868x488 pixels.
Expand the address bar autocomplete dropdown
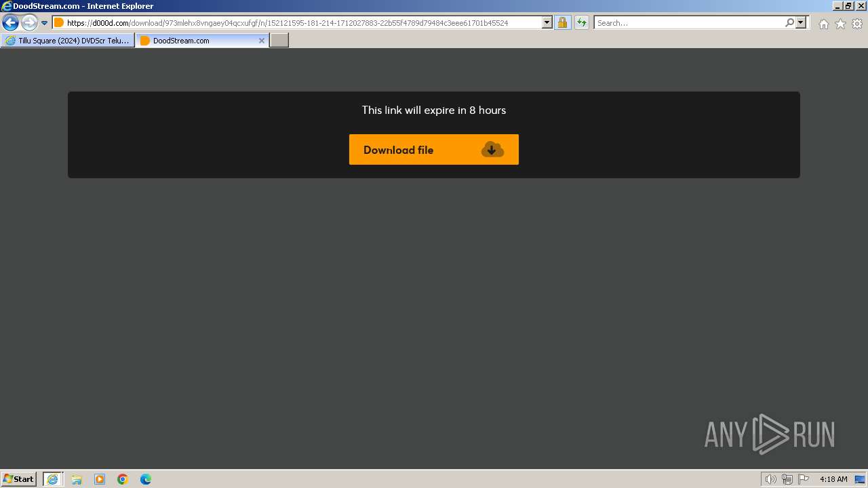[x=547, y=23]
